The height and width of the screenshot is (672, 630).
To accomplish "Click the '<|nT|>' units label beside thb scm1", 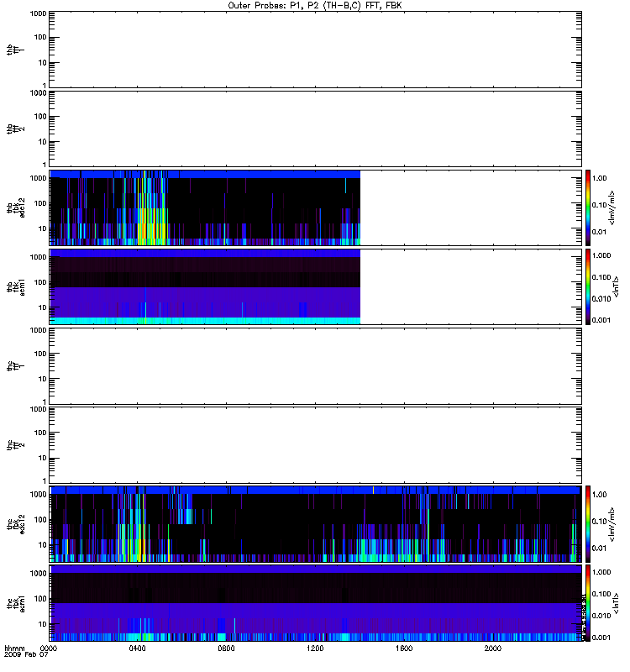I will (x=617, y=286).
